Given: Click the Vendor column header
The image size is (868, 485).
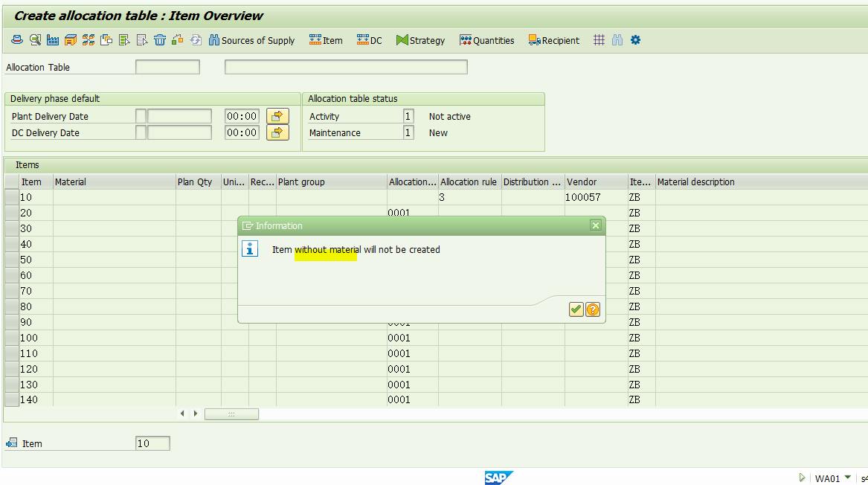Looking at the screenshot, I should [x=597, y=182].
